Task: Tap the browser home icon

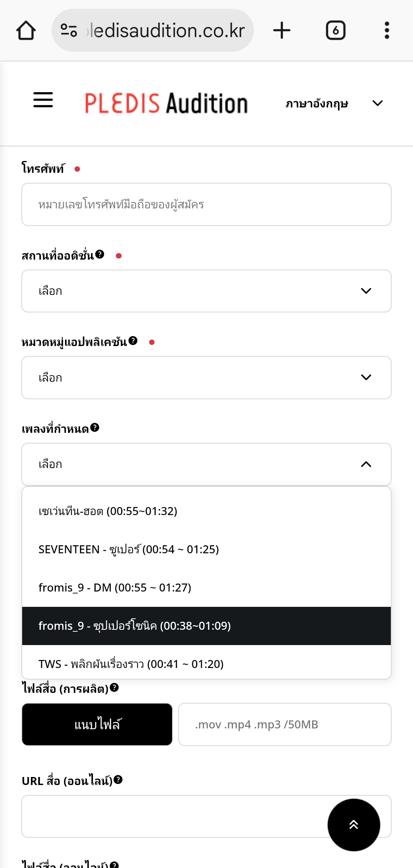Action: (x=26, y=31)
